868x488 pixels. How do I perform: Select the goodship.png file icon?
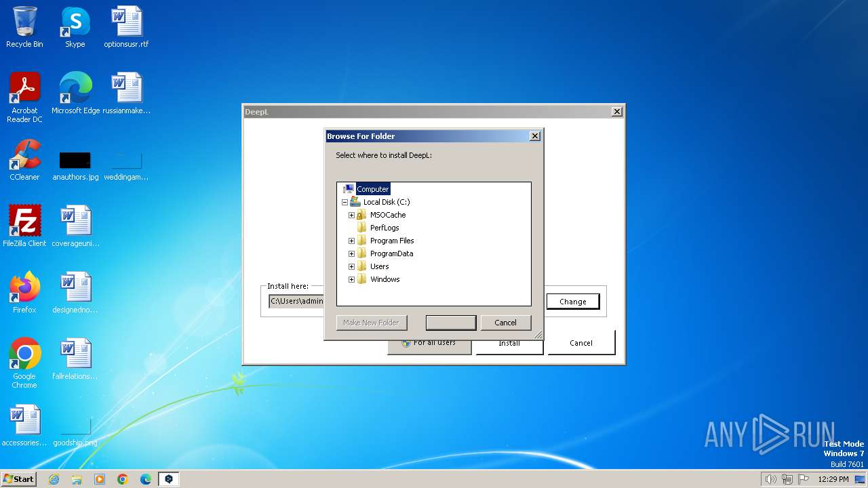click(75, 434)
